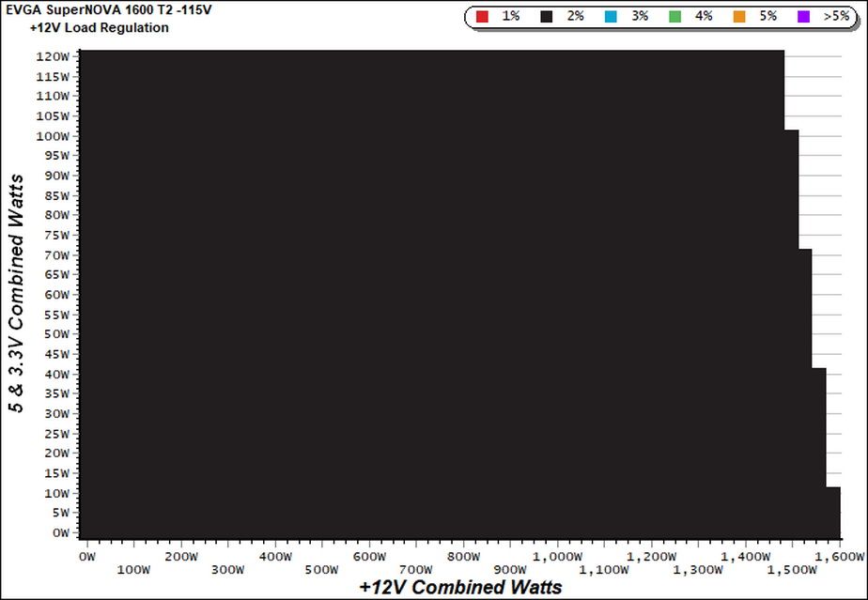
Task: Click the '40W' y-axis label
Action: click(57, 374)
